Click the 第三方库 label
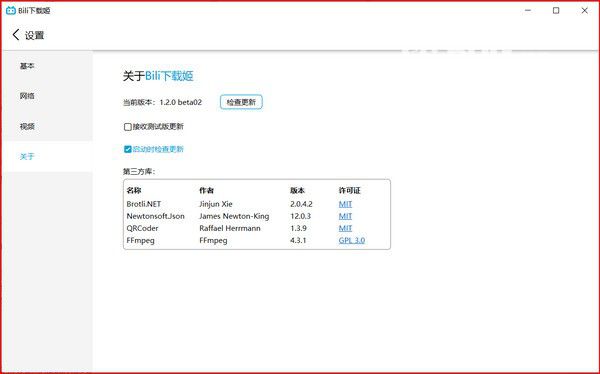The image size is (600, 374). coord(139,171)
